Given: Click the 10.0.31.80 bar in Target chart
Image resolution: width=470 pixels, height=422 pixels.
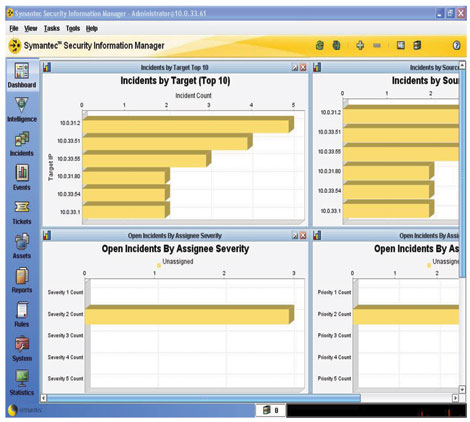Looking at the screenshot, I should click(126, 176).
